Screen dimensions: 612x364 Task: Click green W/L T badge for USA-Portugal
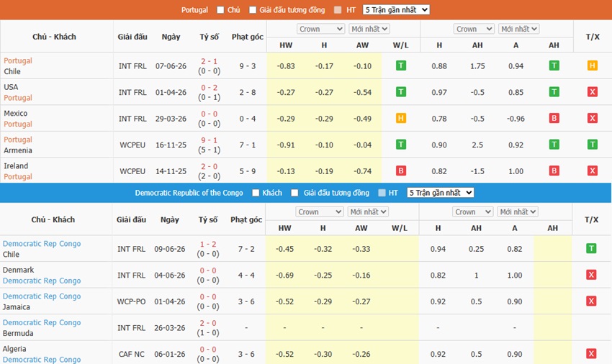pyautogui.click(x=401, y=91)
